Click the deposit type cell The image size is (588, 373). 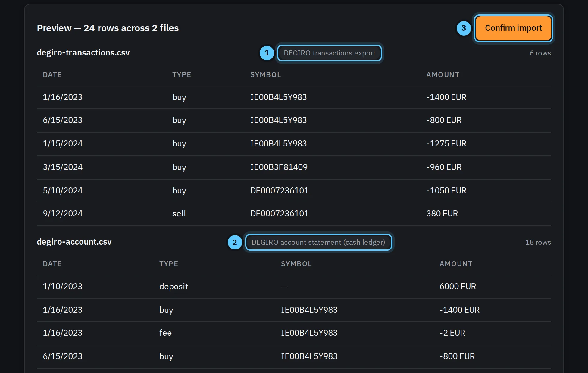click(x=174, y=286)
